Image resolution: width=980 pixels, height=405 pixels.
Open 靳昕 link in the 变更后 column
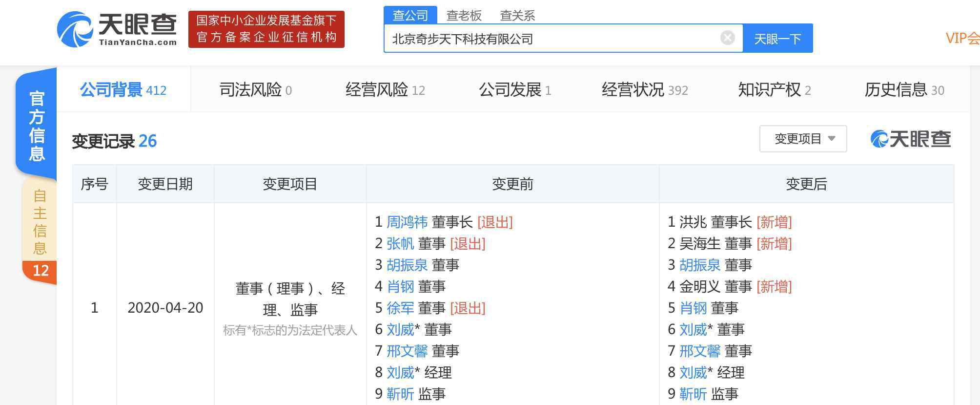(x=693, y=394)
